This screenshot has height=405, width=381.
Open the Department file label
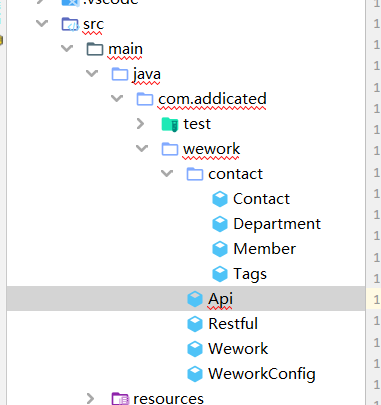(277, 224)
